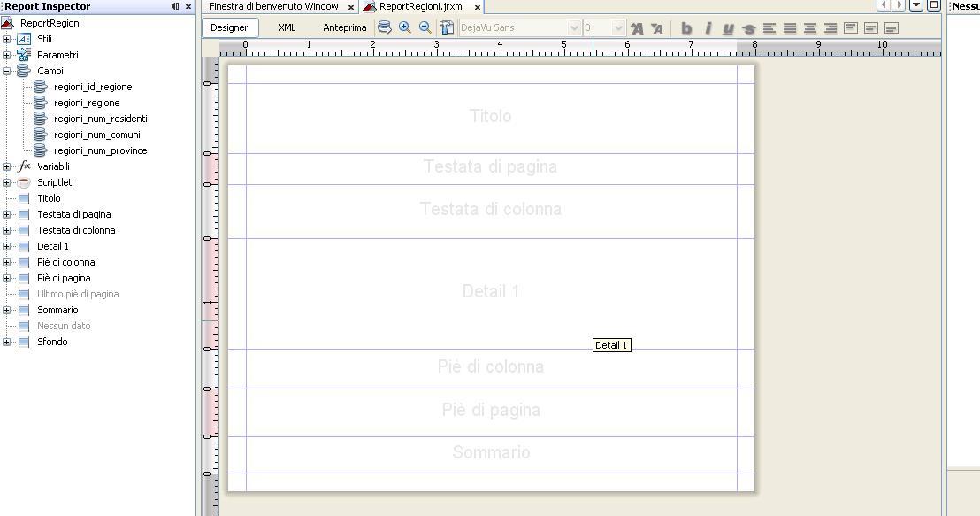
Task: Click the Parametri parameters icon
Action: [x=24, y=55]
